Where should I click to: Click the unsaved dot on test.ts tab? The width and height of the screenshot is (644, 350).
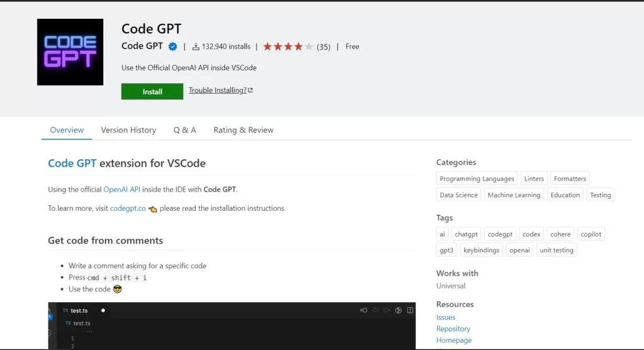pyautogui.click(x=103, y=310)
